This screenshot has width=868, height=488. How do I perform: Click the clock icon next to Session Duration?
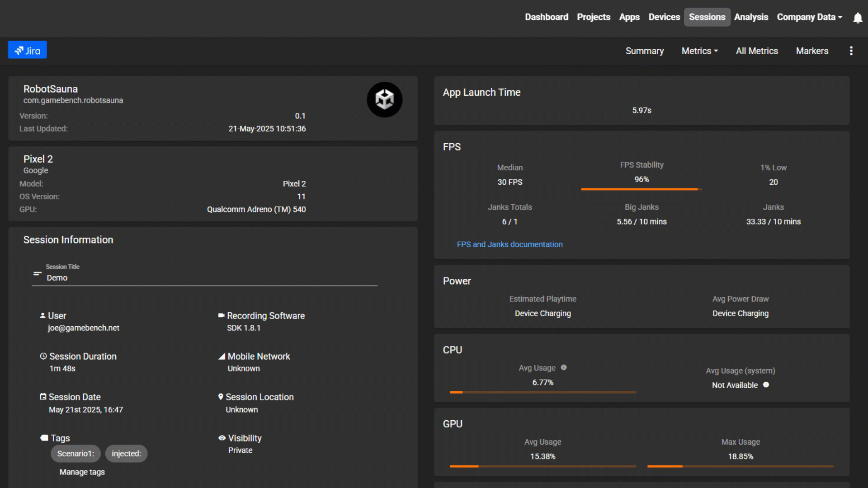pos(43,356)
